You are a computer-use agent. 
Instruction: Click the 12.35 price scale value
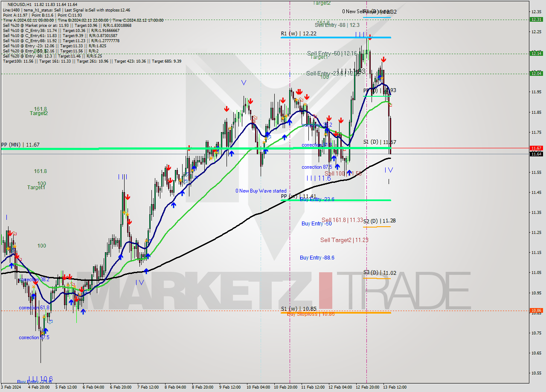click(x=536, y=12)
